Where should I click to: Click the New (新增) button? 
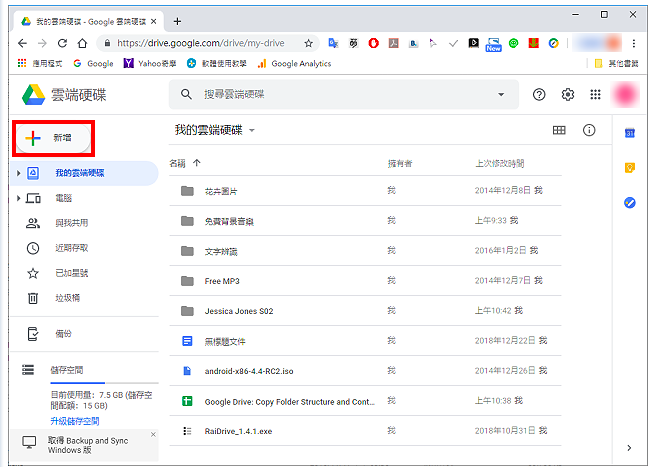click(53, 138)
